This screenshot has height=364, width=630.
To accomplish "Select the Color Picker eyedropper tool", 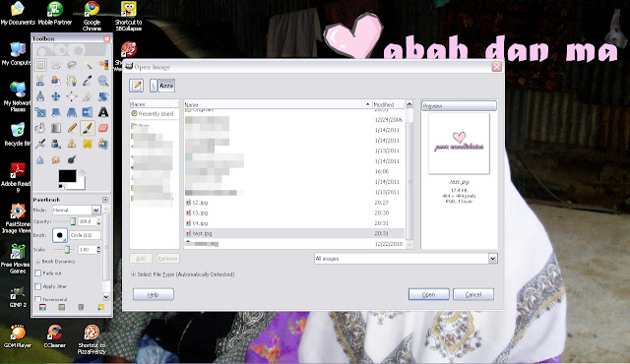I will click(x=88, y=81).
